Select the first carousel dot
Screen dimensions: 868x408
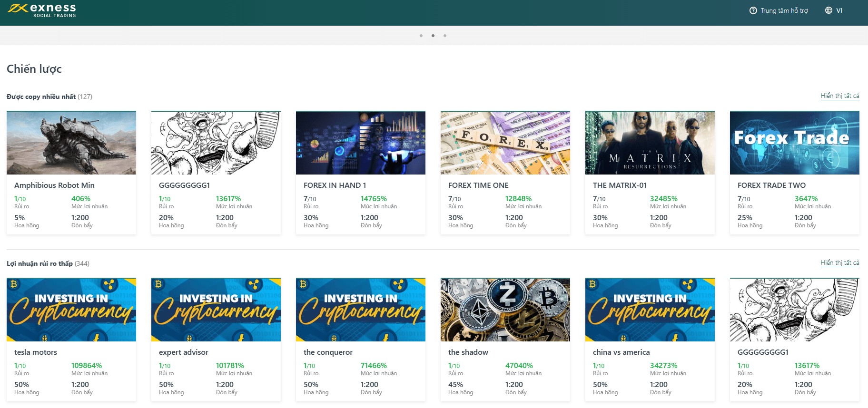421,36
